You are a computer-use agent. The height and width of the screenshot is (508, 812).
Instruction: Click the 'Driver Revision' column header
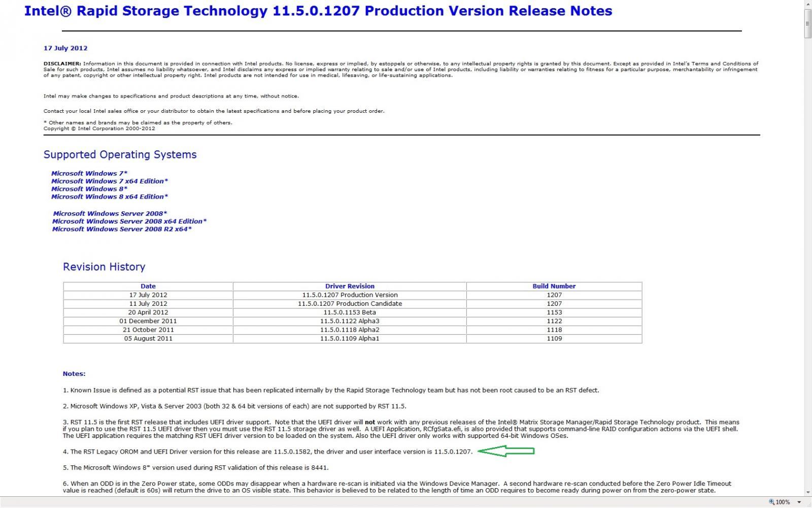coord(350,286)
